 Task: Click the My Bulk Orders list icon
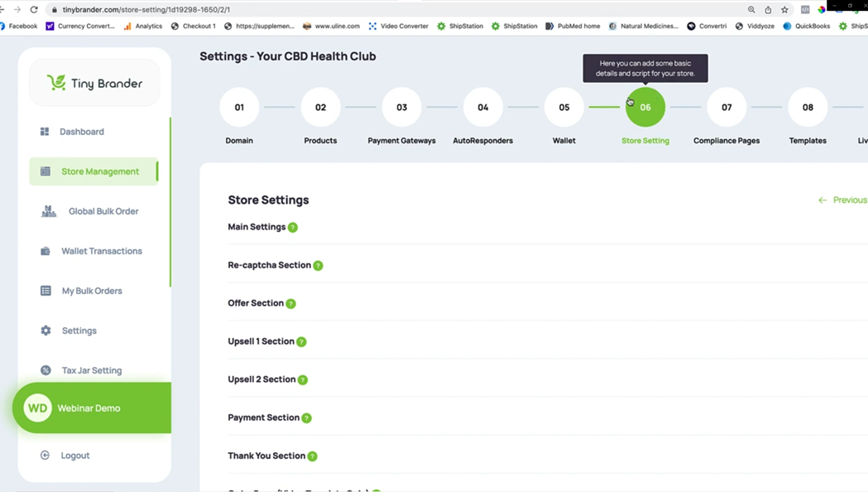click(46, 291)
